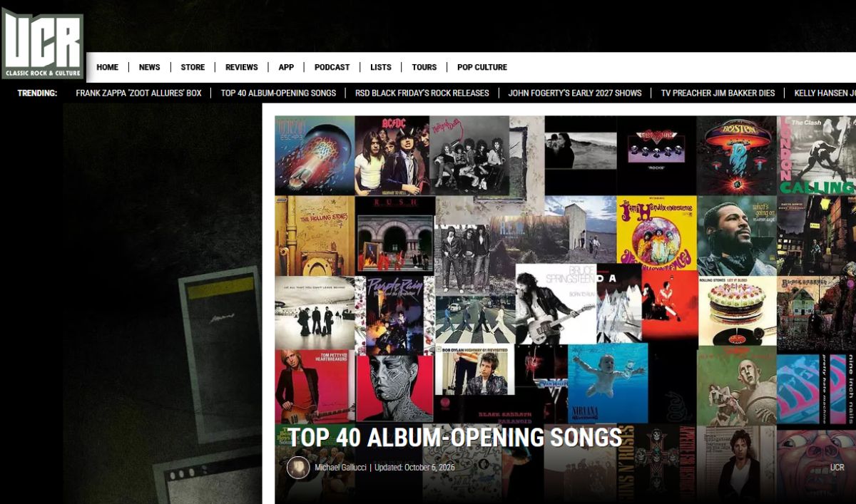The width and height of the screenshot is (856, 504).
Task: Click the Bob Dylan Highway 61 Revisited cover
Action: (475, 369)
